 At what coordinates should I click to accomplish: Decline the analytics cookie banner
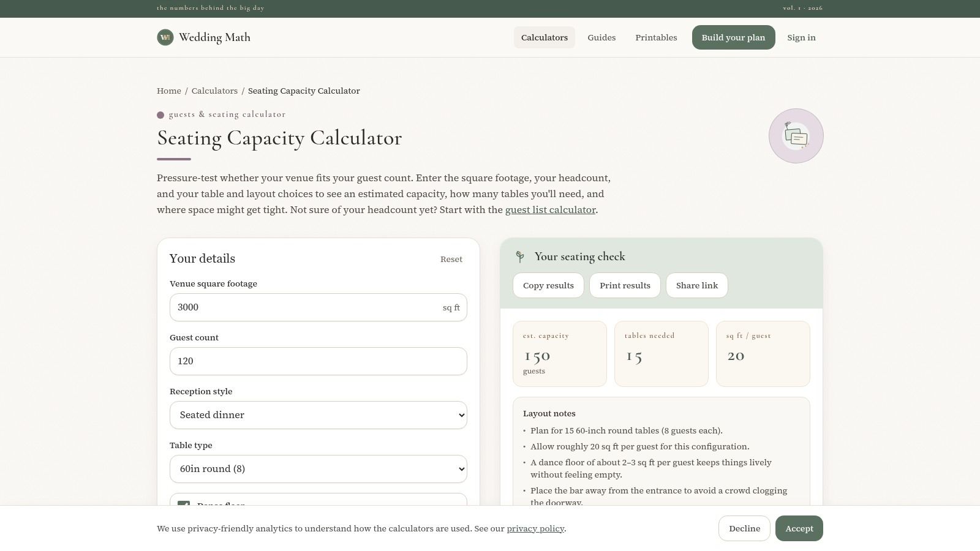(744, 528)
